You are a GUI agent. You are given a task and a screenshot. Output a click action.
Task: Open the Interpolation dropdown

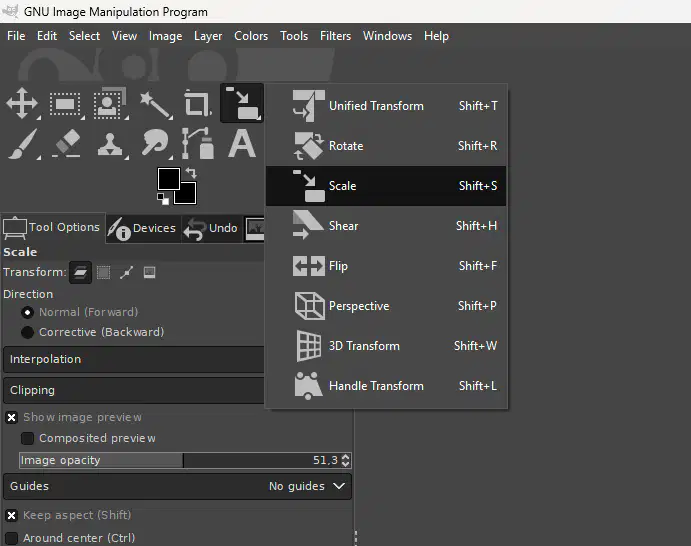click(x=134, y=359)
